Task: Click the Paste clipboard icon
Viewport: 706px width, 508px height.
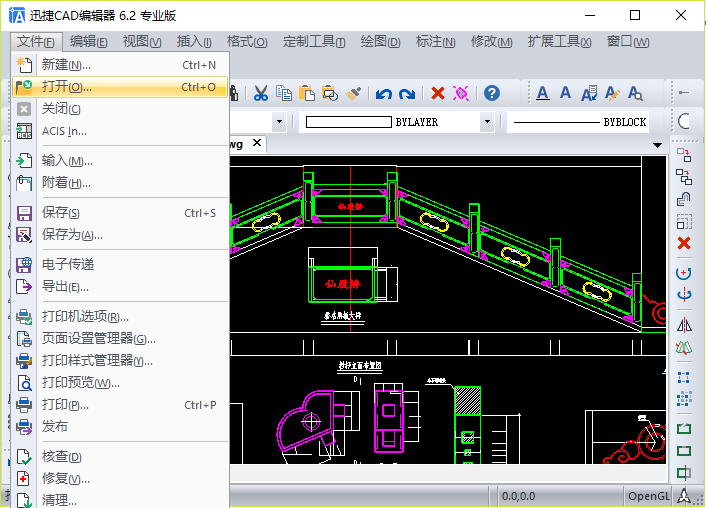Action: point(307,93)
